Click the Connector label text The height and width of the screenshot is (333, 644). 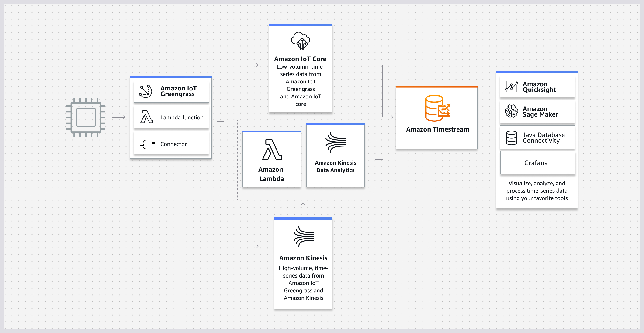[173, 144]
